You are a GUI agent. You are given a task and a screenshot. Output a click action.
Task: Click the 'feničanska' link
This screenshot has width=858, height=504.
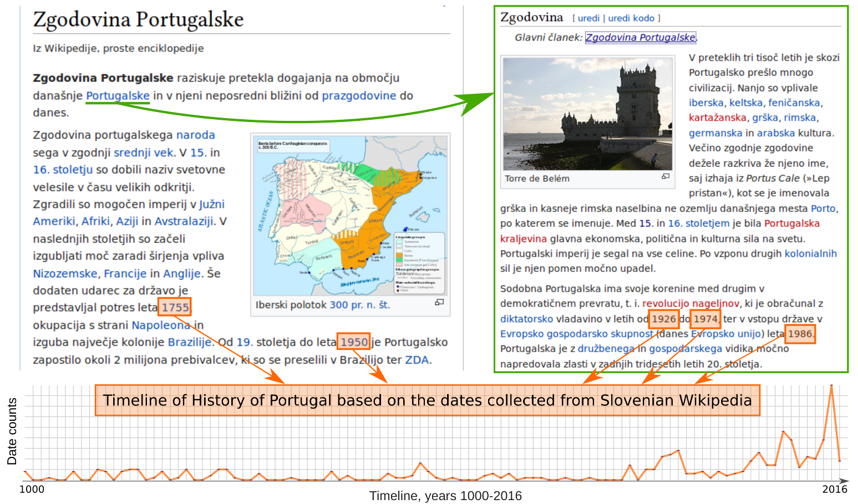tap(794, 103)
